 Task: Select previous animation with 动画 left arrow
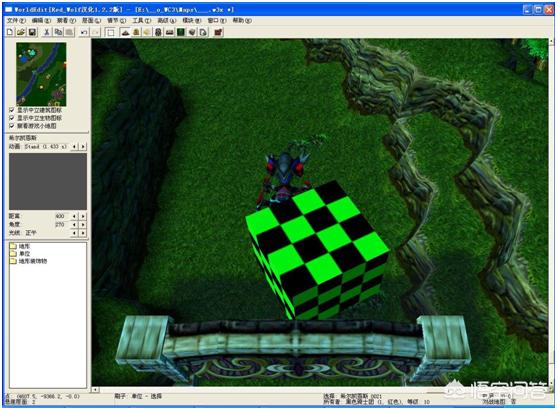click(x=74, y=146)
